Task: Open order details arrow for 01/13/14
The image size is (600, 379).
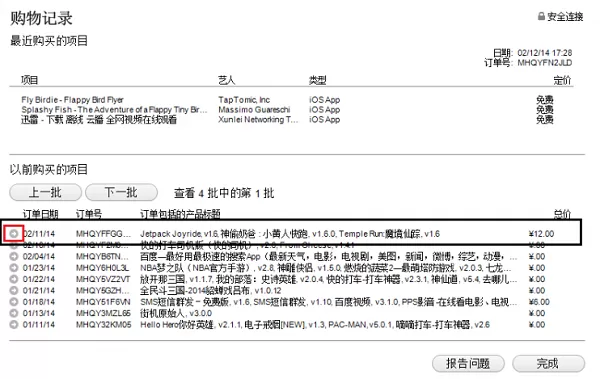Action: click(x=14, y=313)
